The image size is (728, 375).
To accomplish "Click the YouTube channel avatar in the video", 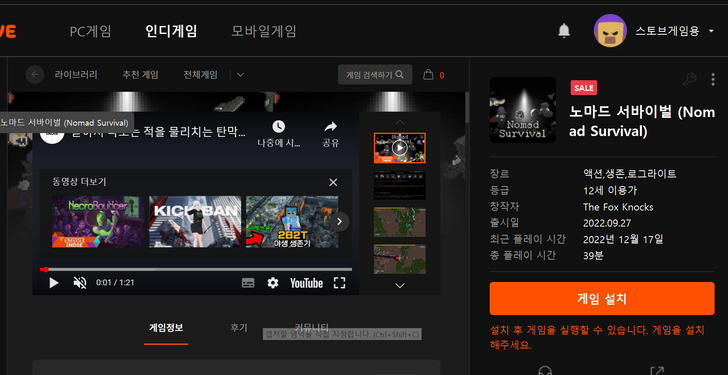I will tap(52, 132).
